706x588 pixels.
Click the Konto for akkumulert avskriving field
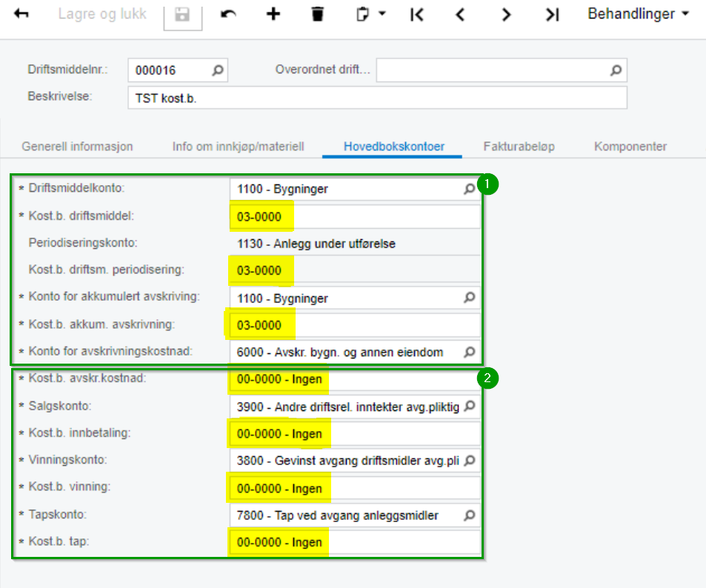pos(355,298)
